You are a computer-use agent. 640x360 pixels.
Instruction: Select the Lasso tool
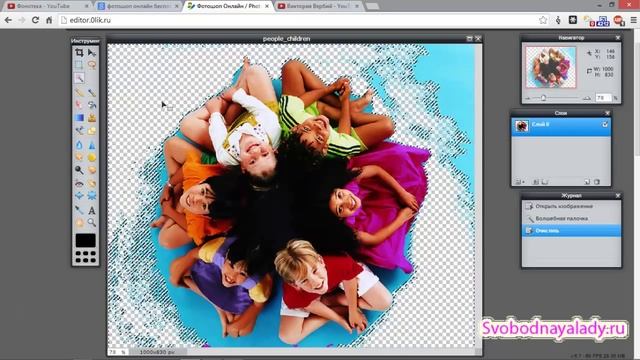(x=92, y=65)
